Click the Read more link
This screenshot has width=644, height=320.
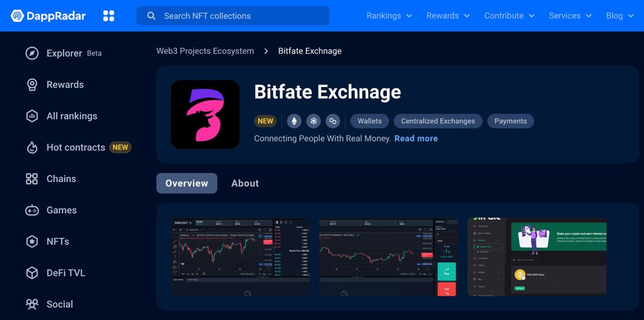click(x=416, y=139)
